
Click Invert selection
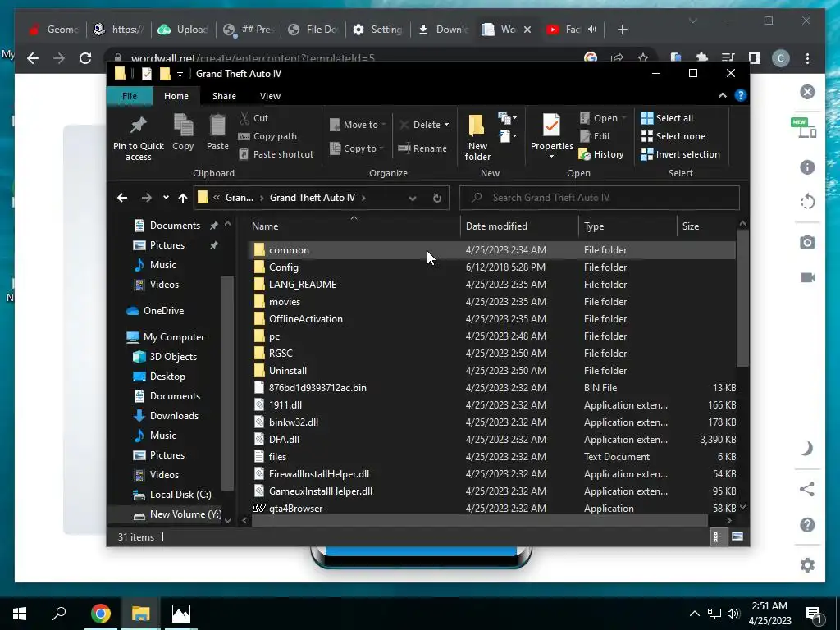pos(680,154)
